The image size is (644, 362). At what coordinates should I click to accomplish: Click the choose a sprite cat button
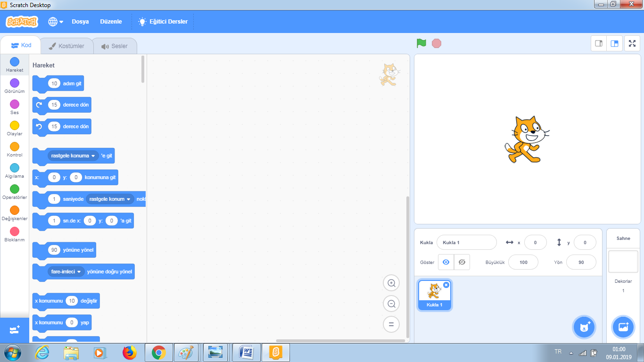tap(584, 327)
